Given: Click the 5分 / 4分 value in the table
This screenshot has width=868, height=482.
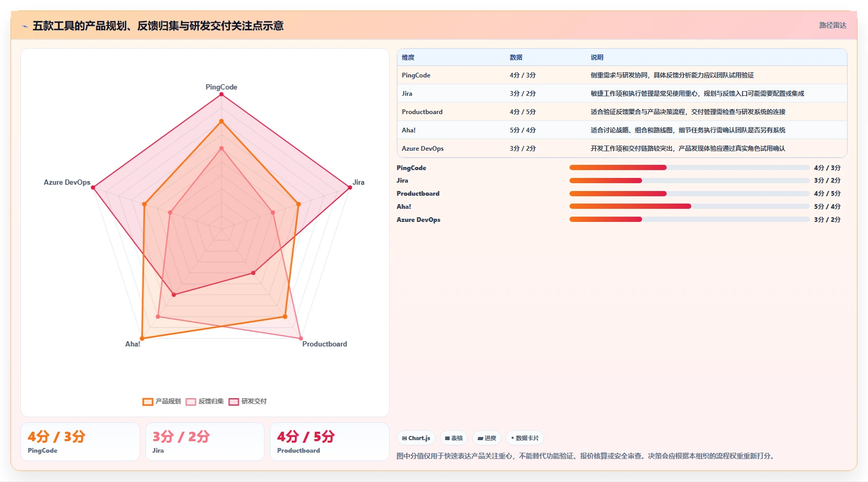Looking at the screenshot, I should (522, 130).
